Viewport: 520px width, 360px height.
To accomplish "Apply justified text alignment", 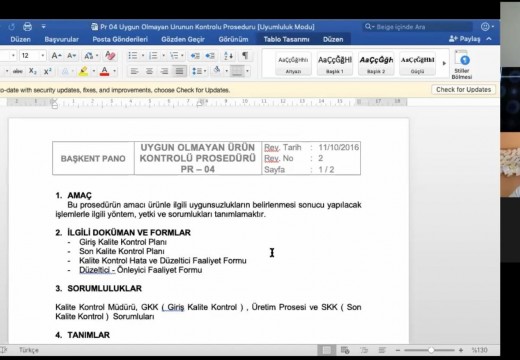I will pos(179,71).
